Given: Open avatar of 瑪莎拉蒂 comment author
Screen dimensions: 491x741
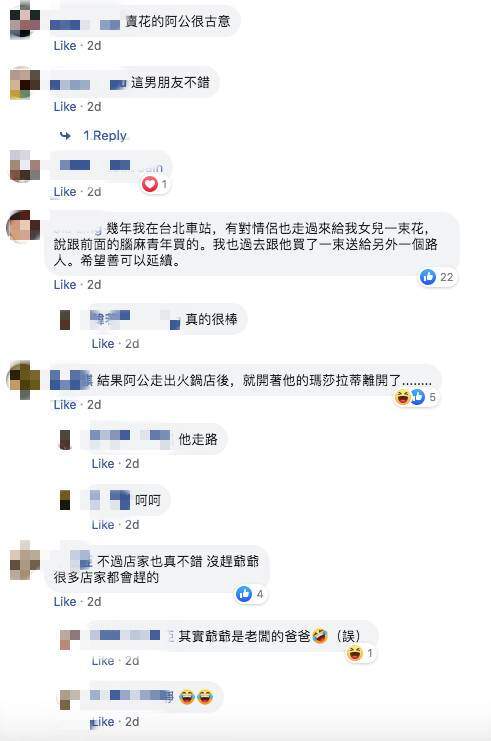Looking at the screenshot, I should [x=25, y=379].
